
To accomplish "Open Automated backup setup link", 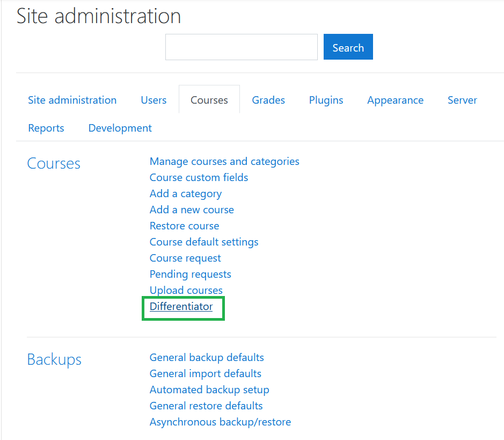I will (209, 389).
